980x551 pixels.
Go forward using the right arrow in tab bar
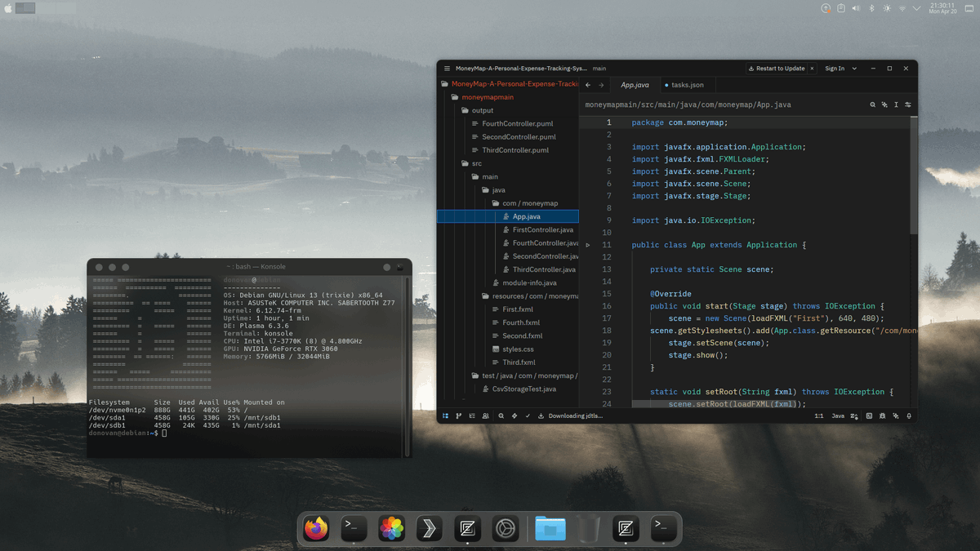tap(602, 85)
